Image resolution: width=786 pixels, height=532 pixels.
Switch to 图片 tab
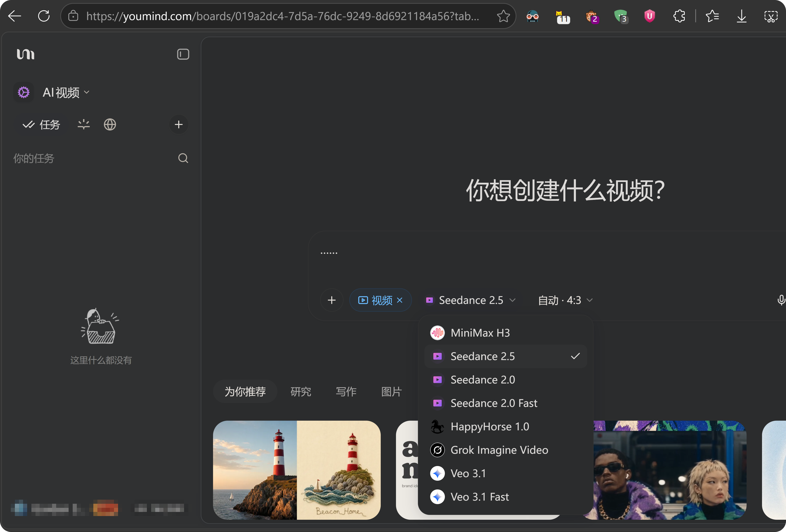click(x=391, y=391)
